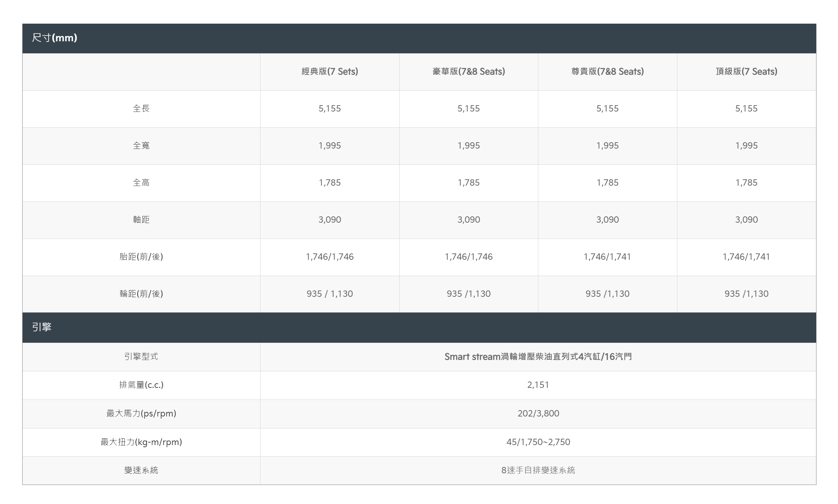The height and width of the screenshot is (504, 838).
Task: Click the 全高 row label
Action: click(x=141, y=183)
